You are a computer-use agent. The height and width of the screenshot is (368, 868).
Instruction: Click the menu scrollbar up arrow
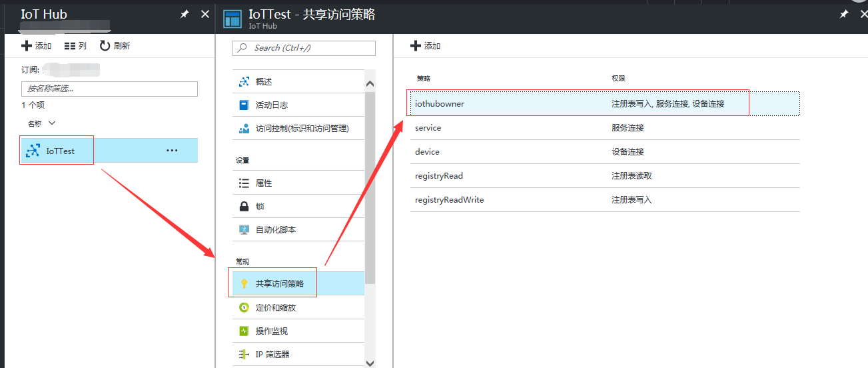coord(370,83)
